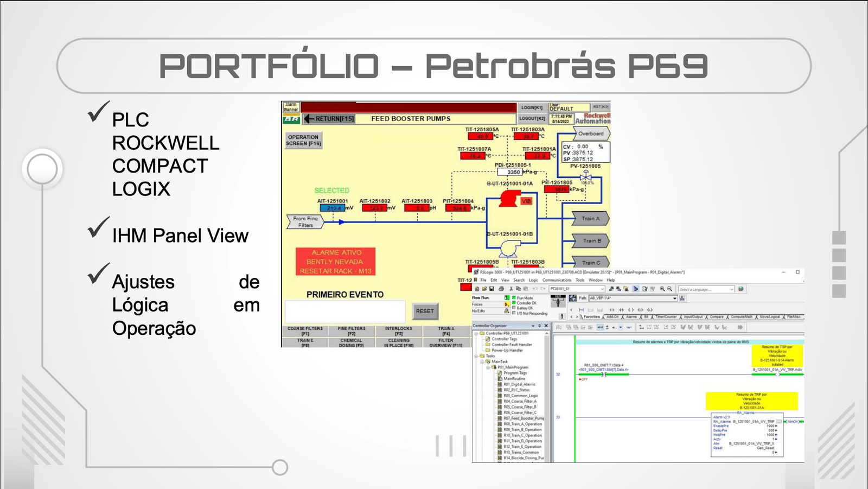Click the PV-1251805 control valve symbol
This screenshot has width=868, height=489.
tap(585, 176)
